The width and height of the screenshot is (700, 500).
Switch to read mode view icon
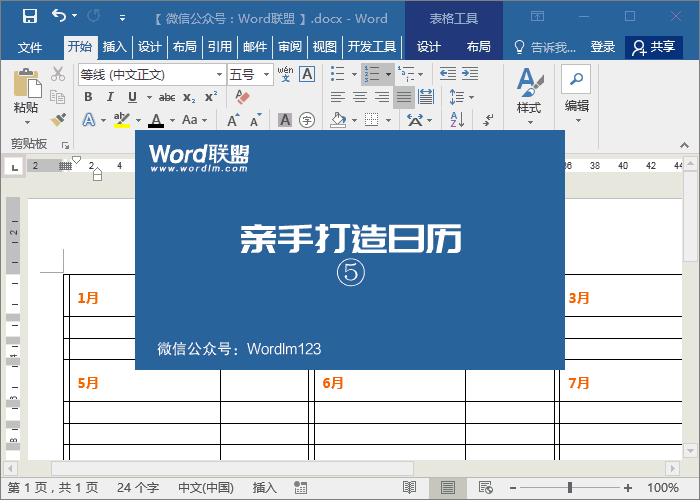(x=409, y=488)
